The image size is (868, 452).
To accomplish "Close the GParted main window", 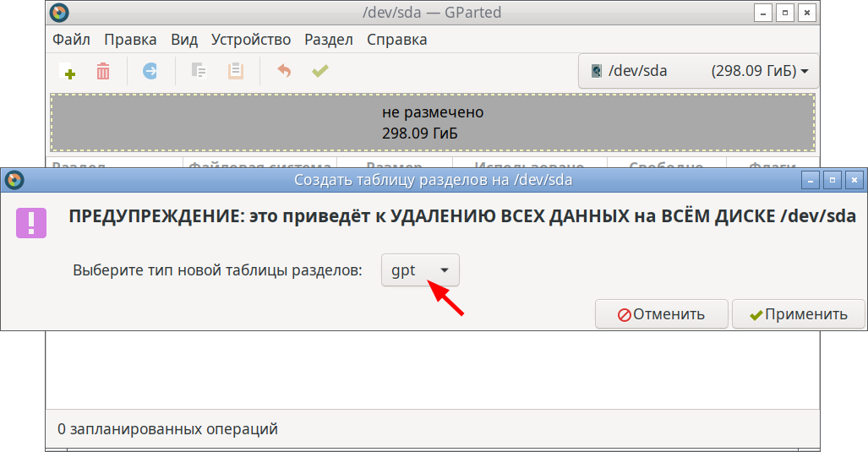I will [807, 12].
